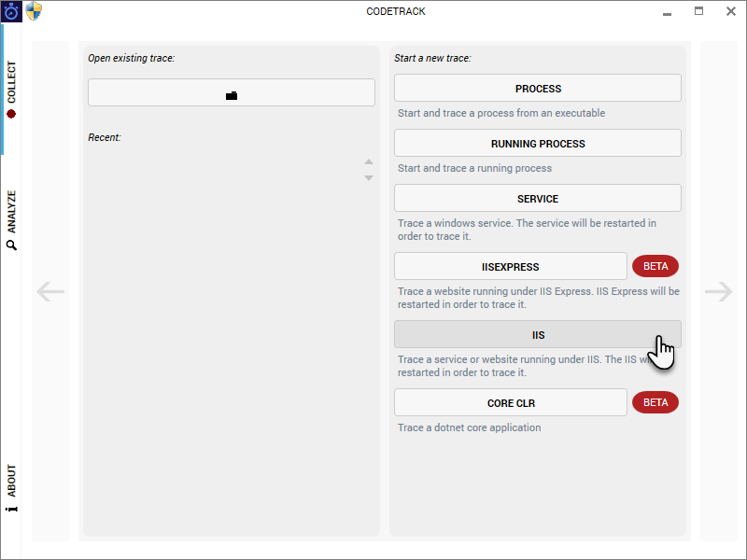
Task: Go to the next page with the right arrow
Action: 718,291
